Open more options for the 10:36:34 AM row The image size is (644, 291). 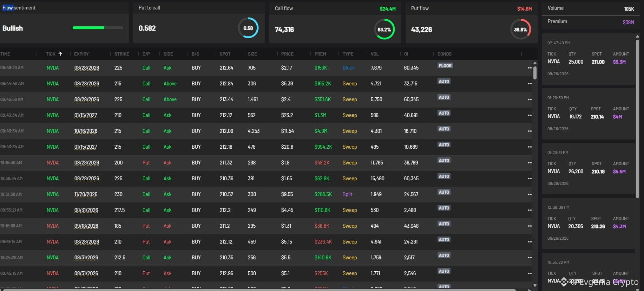coord(530,179)
